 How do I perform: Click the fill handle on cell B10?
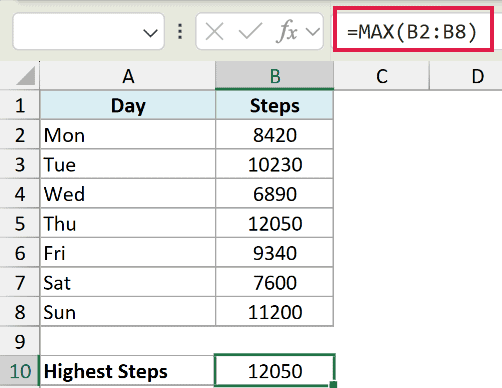coord(333,385)
